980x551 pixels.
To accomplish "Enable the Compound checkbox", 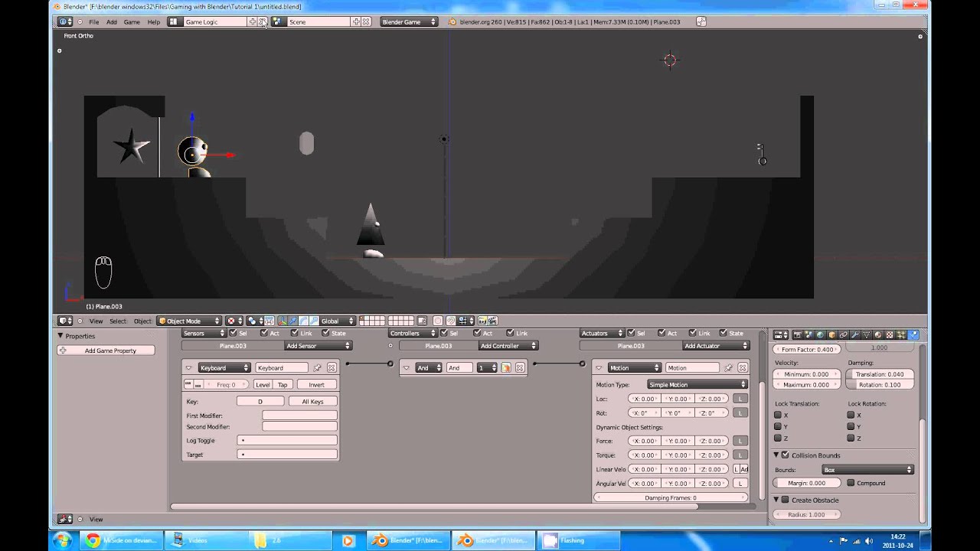I will coord(851,483).
